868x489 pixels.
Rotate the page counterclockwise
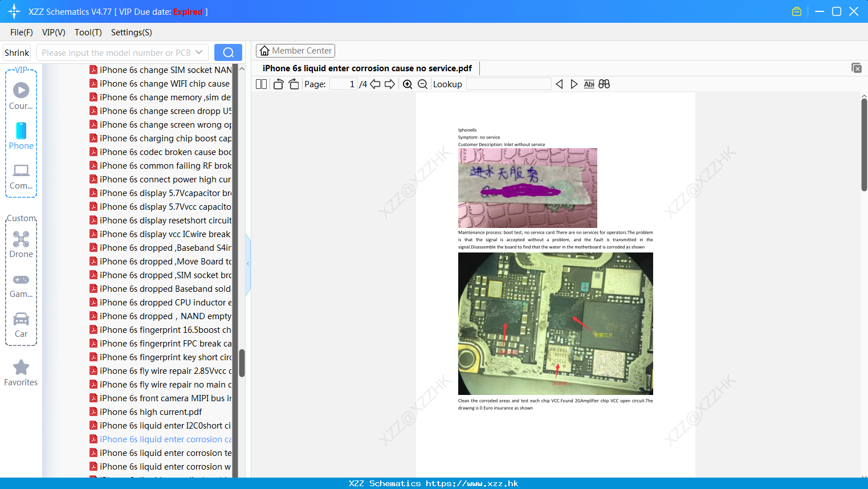click(x=278, y=84)
